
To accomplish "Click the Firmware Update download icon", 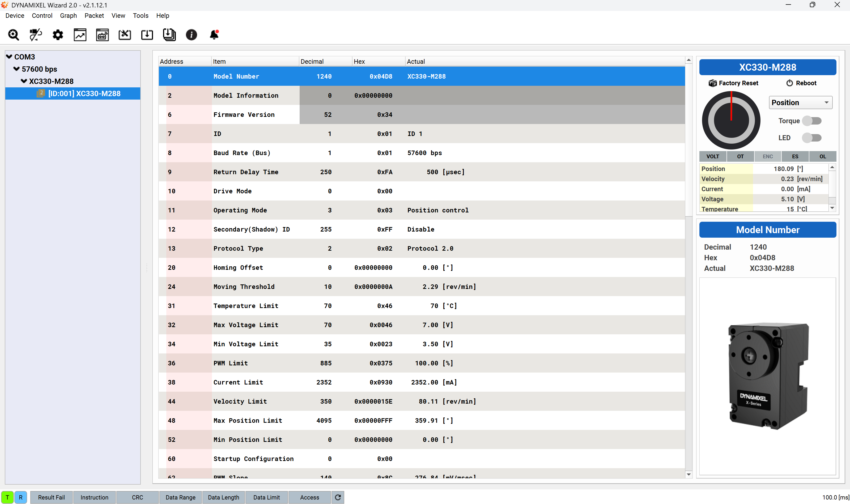I will coord(147,35).
